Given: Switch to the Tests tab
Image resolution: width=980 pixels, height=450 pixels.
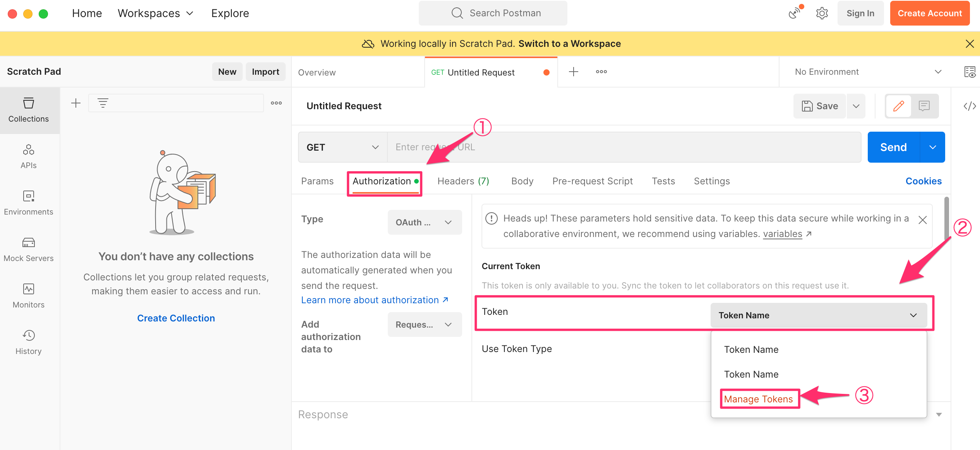Looking at the screenshot, I should click(663, 181).
